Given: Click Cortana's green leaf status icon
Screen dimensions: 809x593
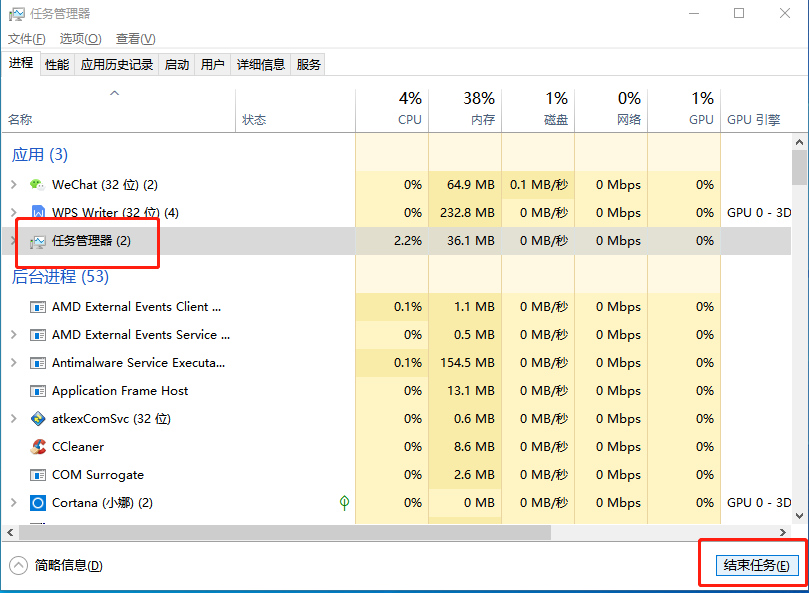Looking at the screenshot, I should pos(345,502).
